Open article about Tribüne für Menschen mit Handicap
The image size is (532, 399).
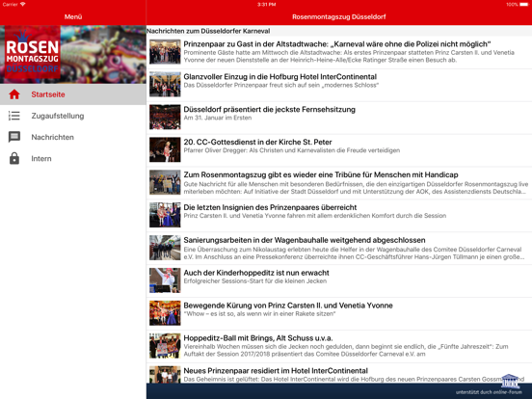pos(339,183)
